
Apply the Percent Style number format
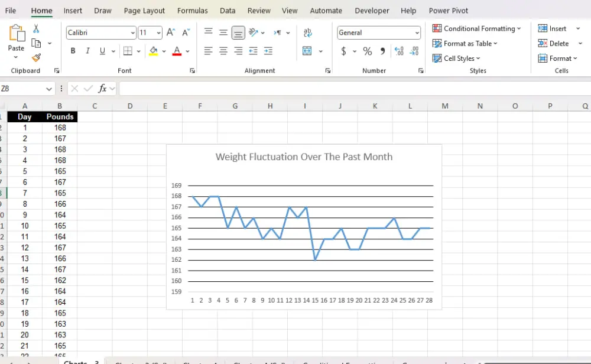coord(368,51)
